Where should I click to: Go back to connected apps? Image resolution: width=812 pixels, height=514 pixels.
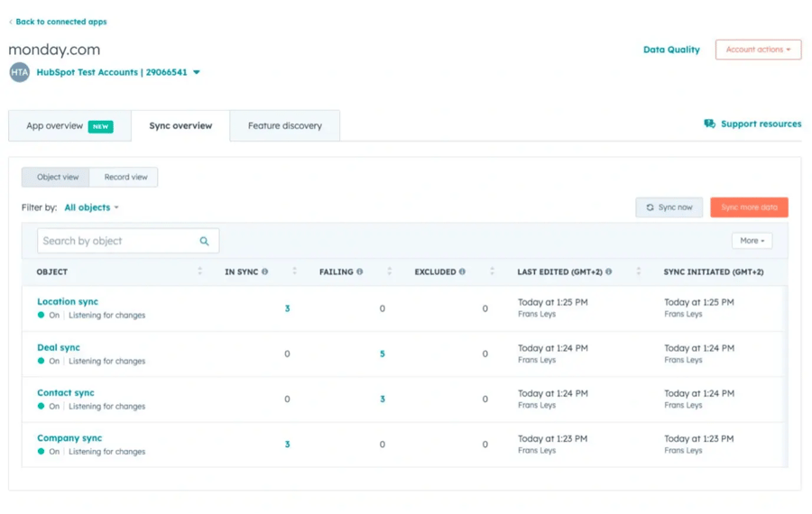[61, 22]
